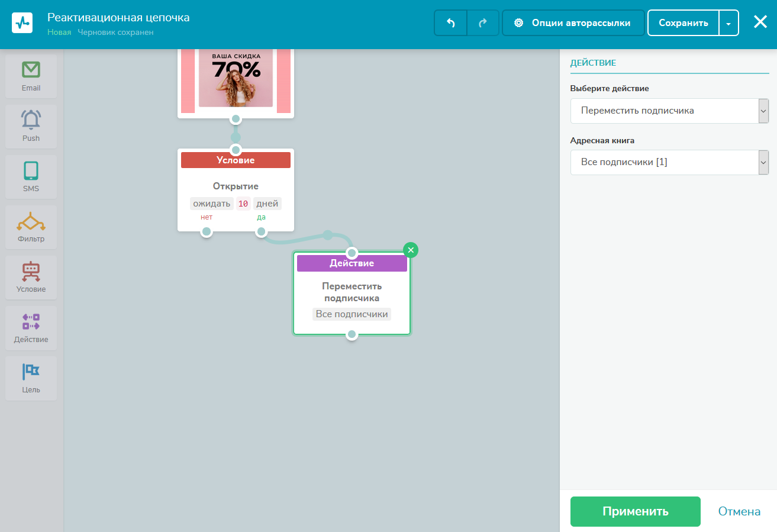Select the Цель block
This screenshot has height=532, width=777.
[31, 378]
